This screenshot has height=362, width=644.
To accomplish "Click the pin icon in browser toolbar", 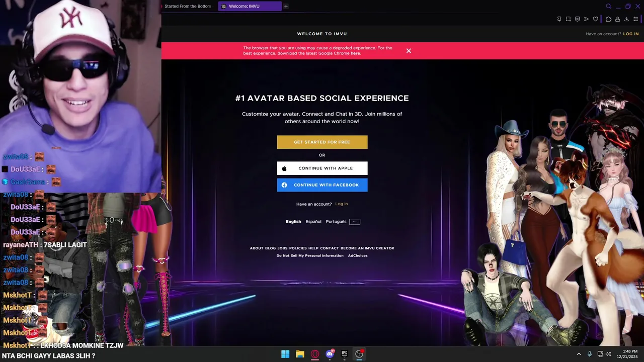I will 559,19.
